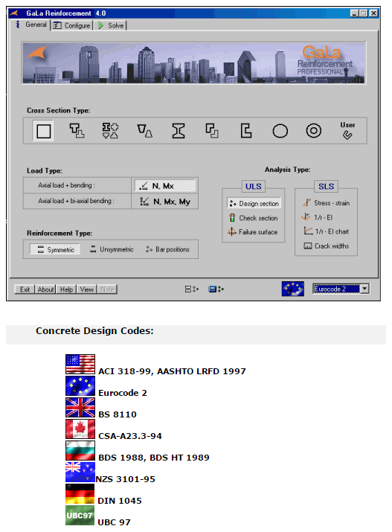Choose the I-beam cross section icon
Image resolution: width=392 pixels, height=532 pixels.
(179, 131)
